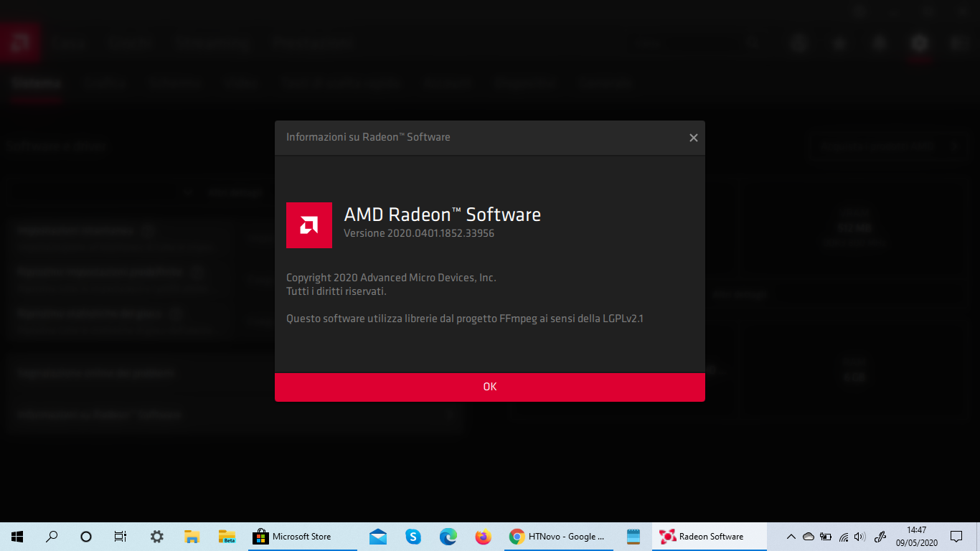980x551 pixels.
Task: Open Microsoft Edge from the taskbar
Action: click(x=448, y=537)
